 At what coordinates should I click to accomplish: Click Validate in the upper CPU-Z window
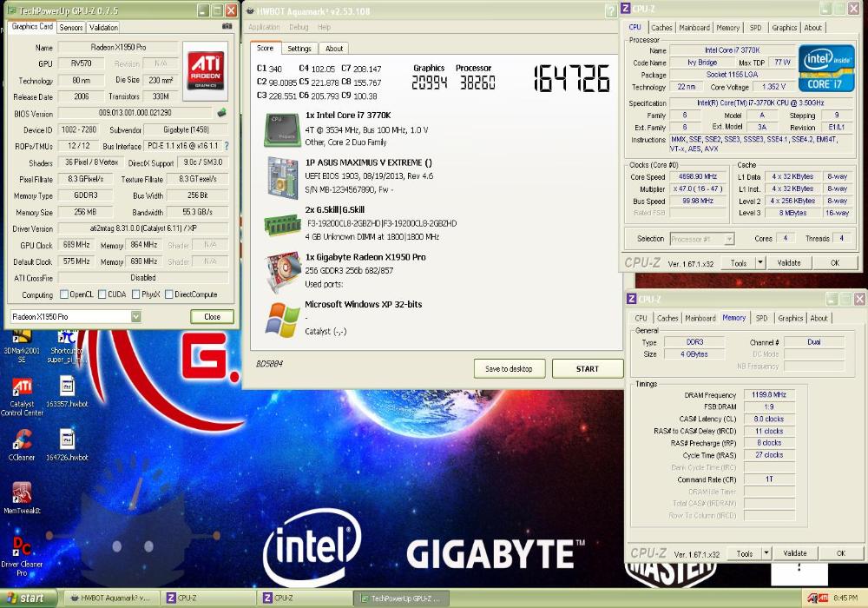click(789, 262)
